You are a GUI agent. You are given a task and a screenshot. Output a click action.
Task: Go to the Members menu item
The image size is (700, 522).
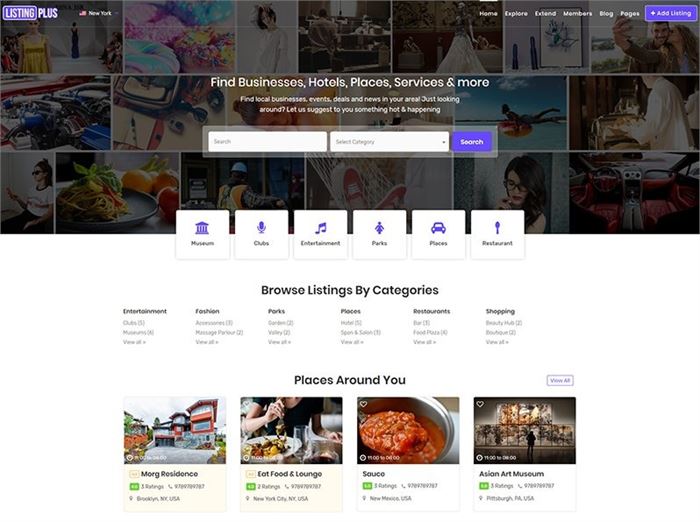coord(577,14)
